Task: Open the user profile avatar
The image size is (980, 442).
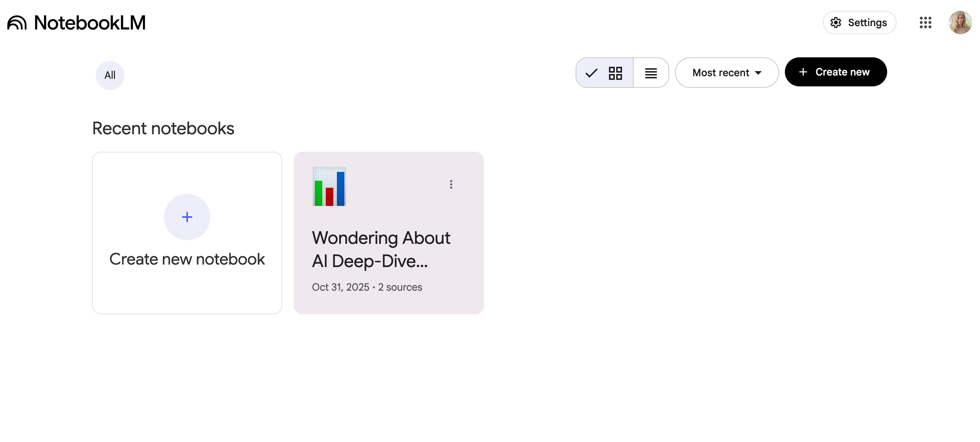Action: pyautogui.click(x=960, y=22)
